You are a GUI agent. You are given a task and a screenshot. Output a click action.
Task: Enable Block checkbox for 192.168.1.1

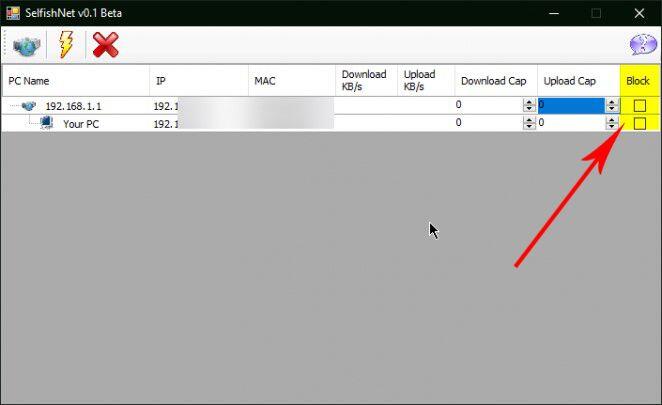click(x=639, y=106)
